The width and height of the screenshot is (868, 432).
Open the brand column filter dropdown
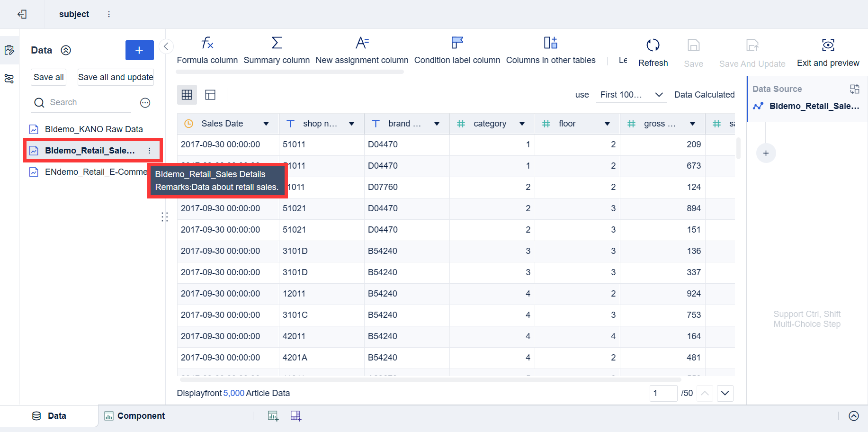point(436,124)
